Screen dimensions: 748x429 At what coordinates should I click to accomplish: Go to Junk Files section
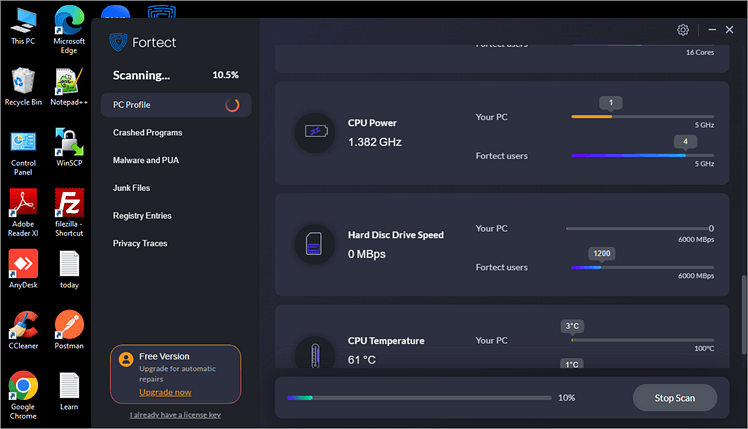[131, 188]
